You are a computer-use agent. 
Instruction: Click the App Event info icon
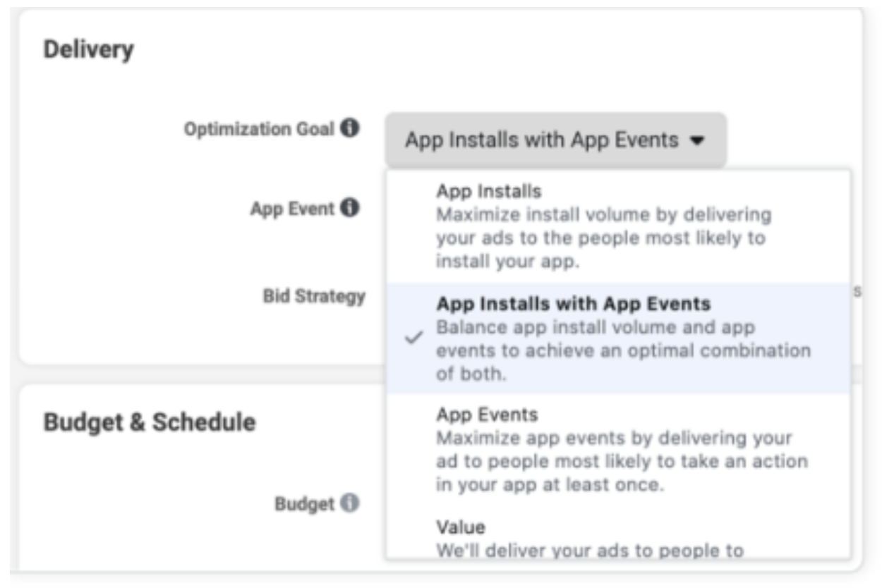(x=349, y=209)
